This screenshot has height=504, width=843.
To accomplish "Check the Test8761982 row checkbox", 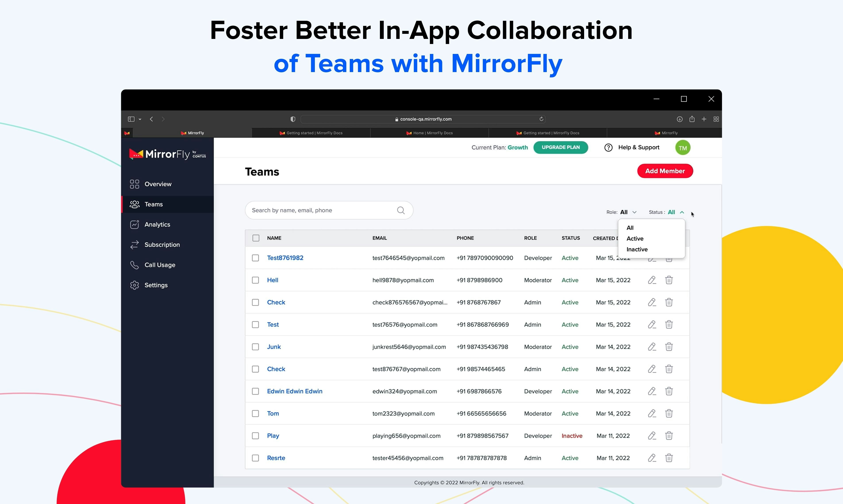I will pos(255,258).
